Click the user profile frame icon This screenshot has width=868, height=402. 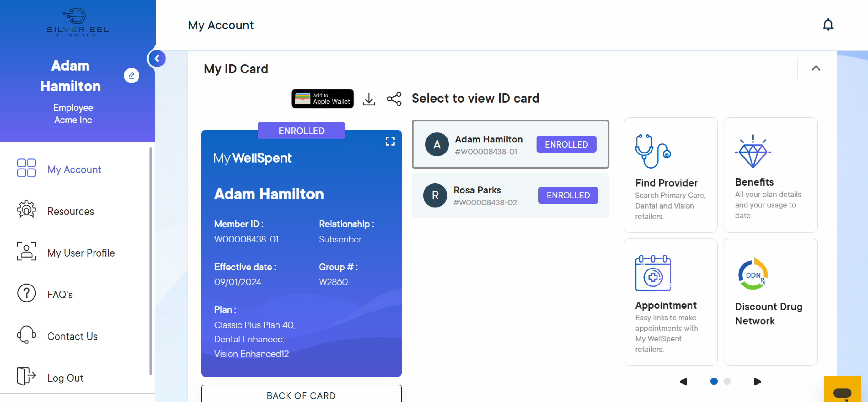pos(26,251)
